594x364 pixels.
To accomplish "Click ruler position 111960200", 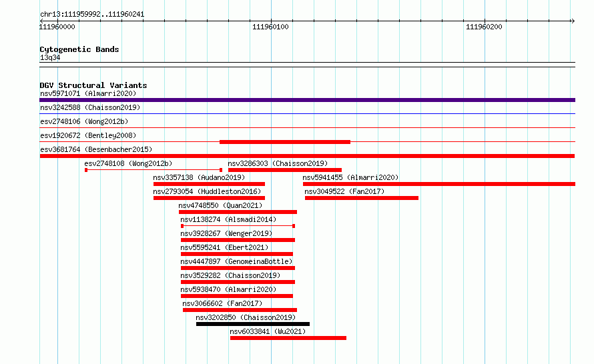I will pos(484,27).
